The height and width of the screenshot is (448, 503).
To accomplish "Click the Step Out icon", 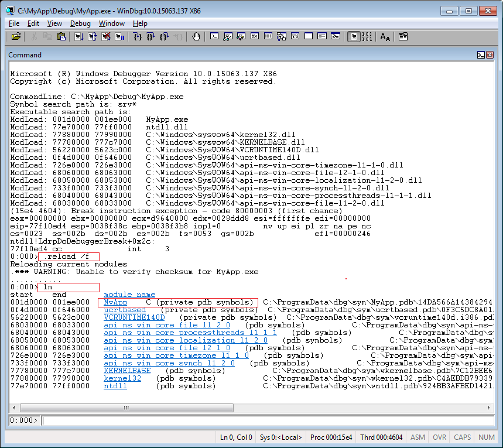I will click(164, 36).
